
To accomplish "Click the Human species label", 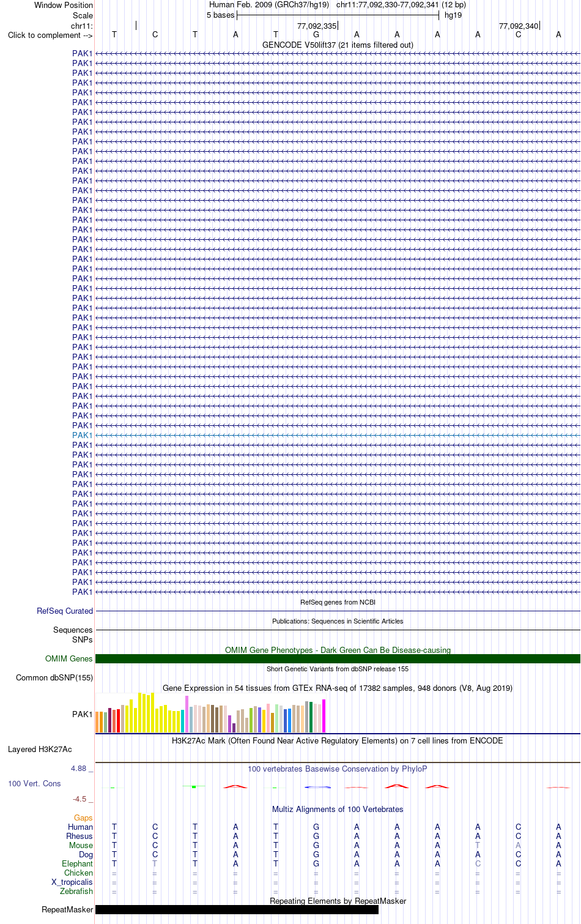I will click(80, 827).
